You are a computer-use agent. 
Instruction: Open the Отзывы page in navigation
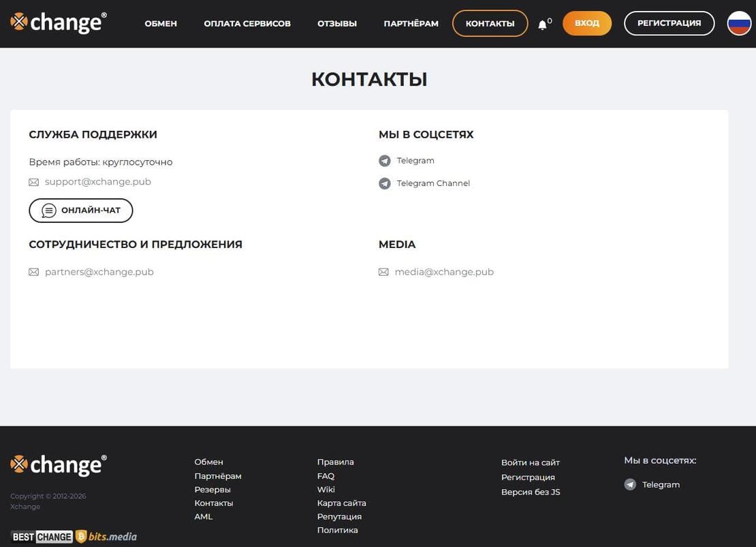pyautogui.click(x=337, y=24)
